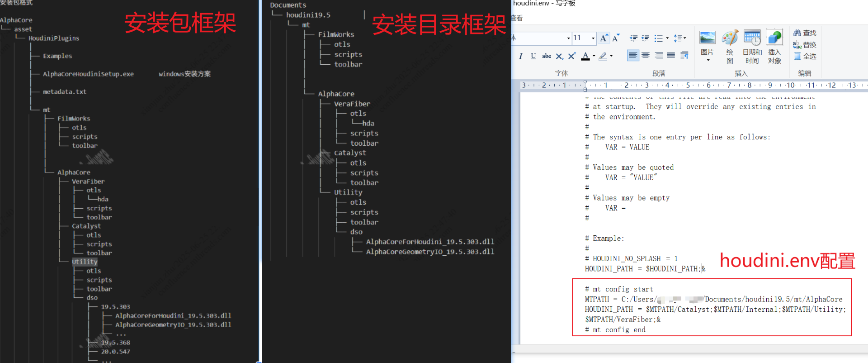Viewport: 868px width, 363px height.
Task: Click 'Catalyst' in the install directory tree
Action: [x=350, y=153]
